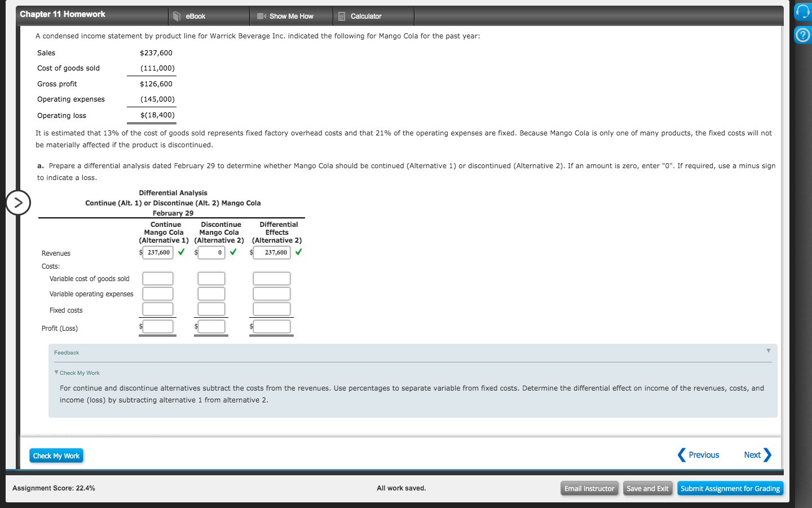This screenshot has height=508, width=812.
Task: Click the All work saved status
Action: click(401, 488)
